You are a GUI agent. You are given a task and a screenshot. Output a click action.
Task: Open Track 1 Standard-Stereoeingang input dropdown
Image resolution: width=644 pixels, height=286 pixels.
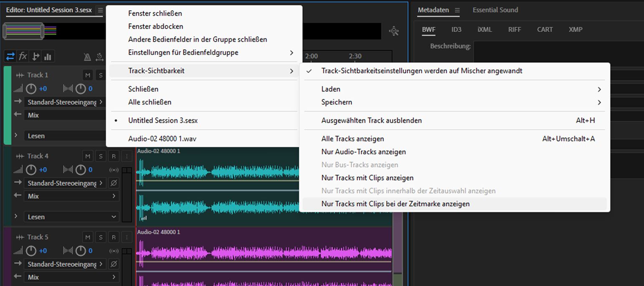click(65, 102)
